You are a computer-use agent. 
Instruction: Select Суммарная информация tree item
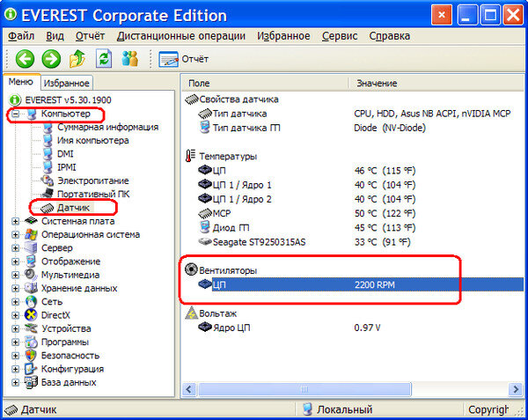(x=107, y=128)
